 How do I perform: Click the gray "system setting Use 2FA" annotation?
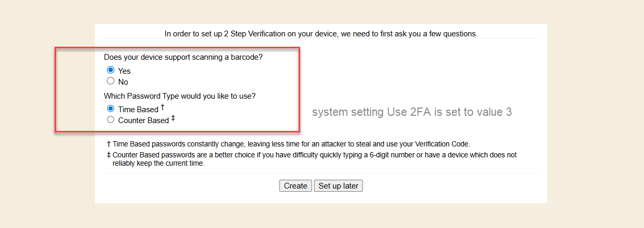coord(412,112)
